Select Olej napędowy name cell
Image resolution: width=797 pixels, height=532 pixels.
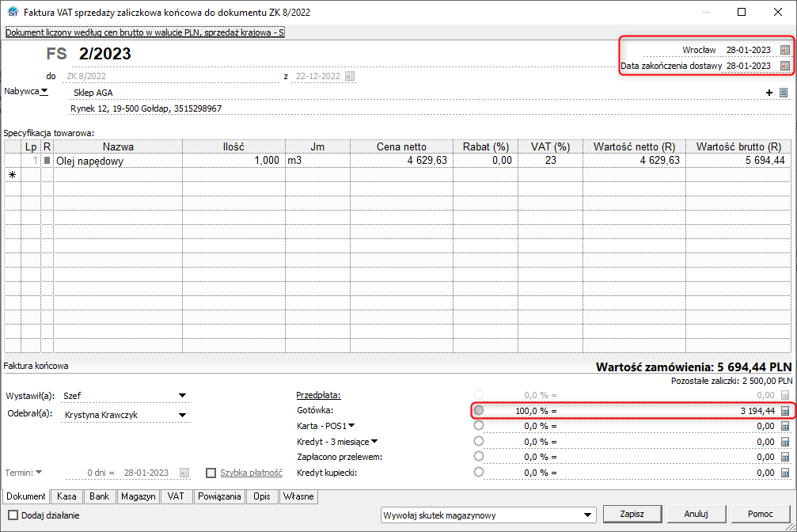118,161
